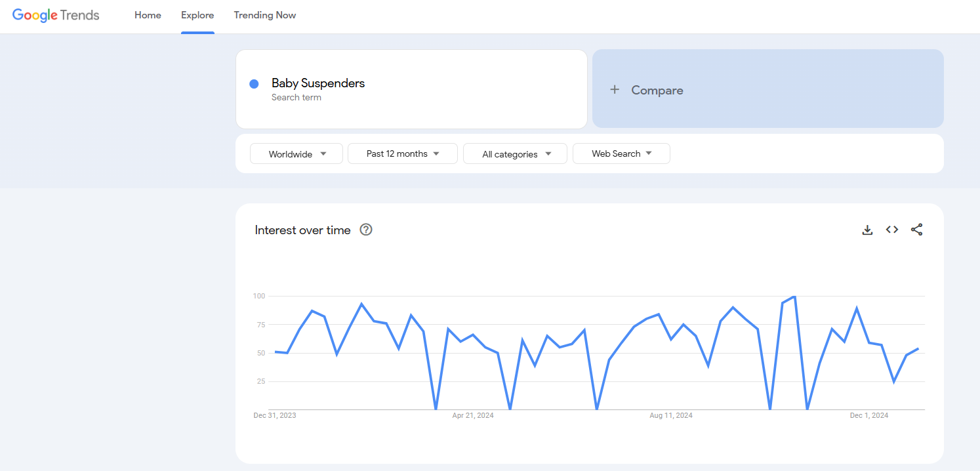Image resolution: width=980 pixels, height=471 pixels.
Task: Open the Worldwide region dropdown
Action: coord(296,154)
